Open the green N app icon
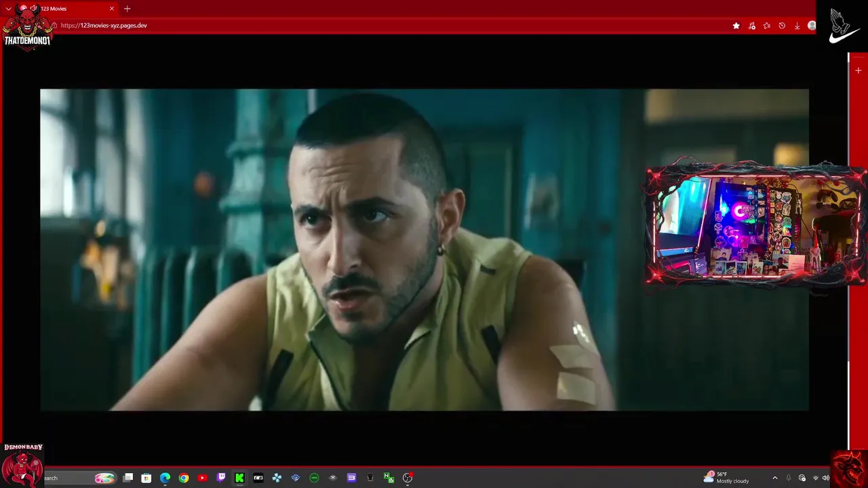Image resolution: width=868 pixels, height=488 pixels. 389,478
